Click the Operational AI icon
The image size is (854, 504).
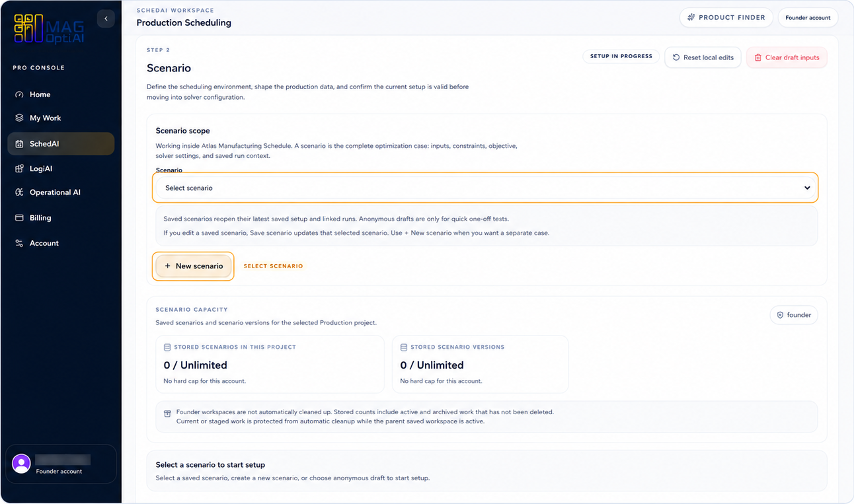19,193
